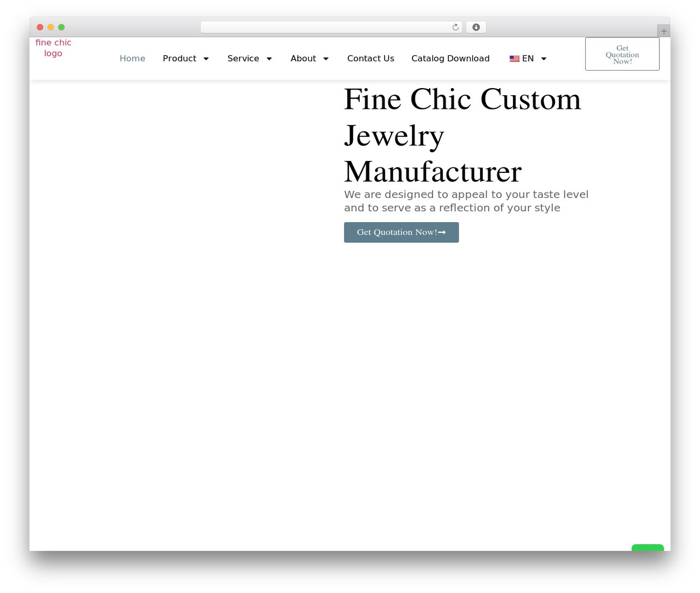This screenshot has width=700, height=593.
Task: Expand the Product dropdown arrow
Action: tap(206, 59)
